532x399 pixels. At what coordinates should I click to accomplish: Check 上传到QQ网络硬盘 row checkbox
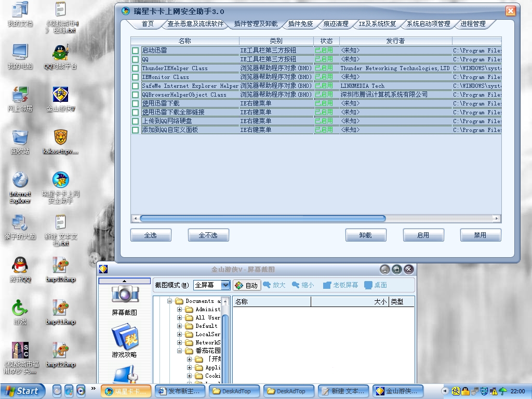(x=136, y=121)
